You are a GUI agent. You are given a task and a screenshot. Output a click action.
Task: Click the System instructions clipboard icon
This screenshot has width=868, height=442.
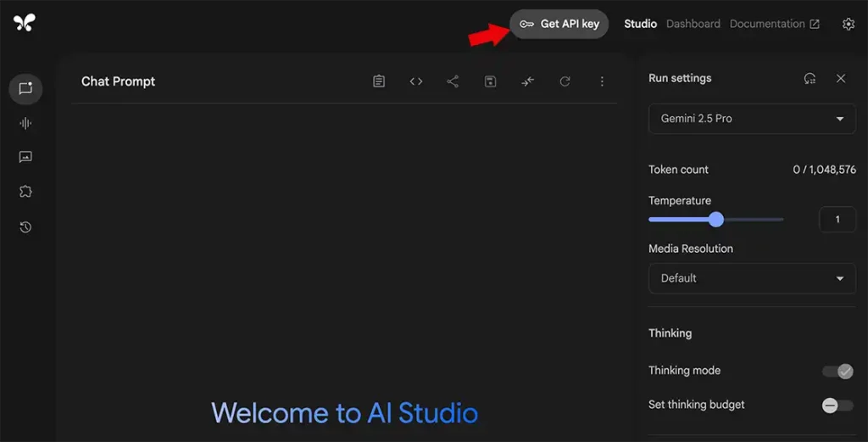tap(379, 81)
